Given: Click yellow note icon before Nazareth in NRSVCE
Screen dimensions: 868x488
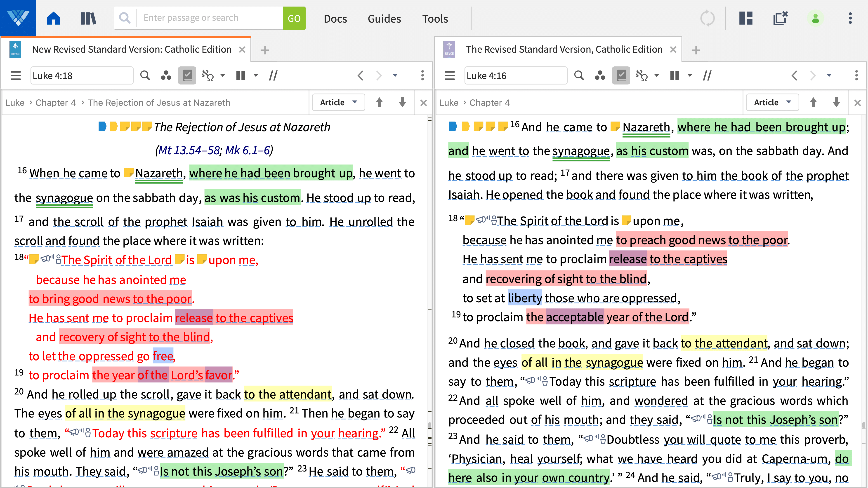Looking at the screenshot, I should pos(128,173).
